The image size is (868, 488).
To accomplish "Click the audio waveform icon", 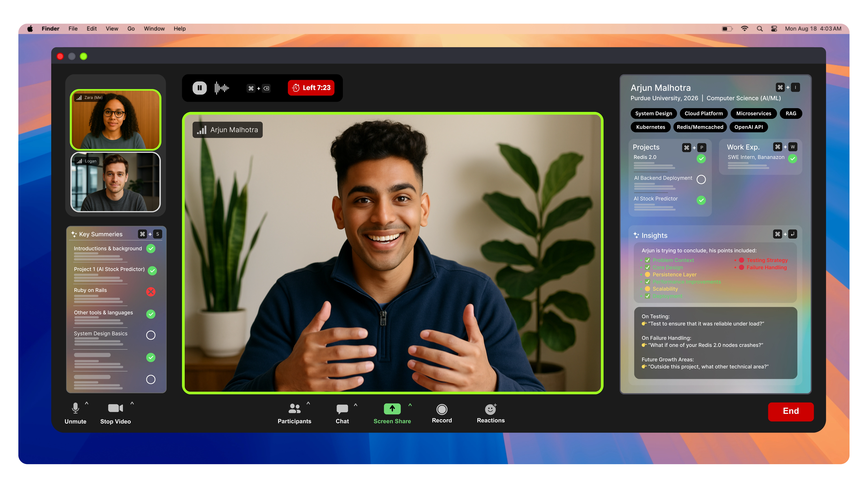I will click(x=222, y=88).
